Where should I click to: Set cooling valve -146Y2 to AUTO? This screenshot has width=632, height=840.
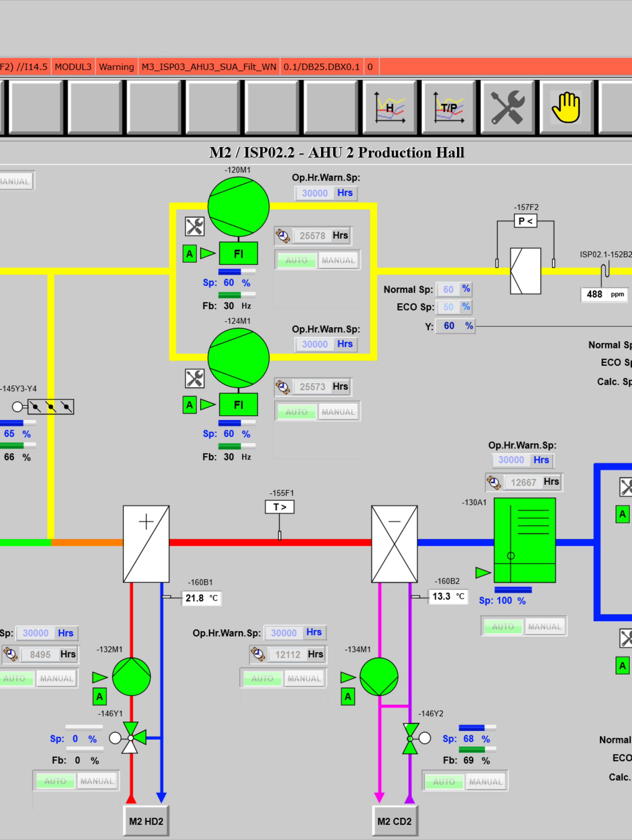443,782
